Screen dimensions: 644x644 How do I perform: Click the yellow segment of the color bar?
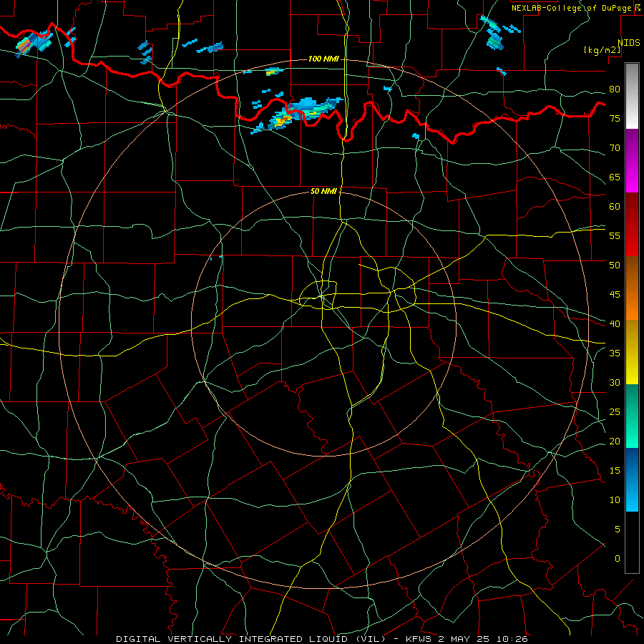(x=632, y=352)
